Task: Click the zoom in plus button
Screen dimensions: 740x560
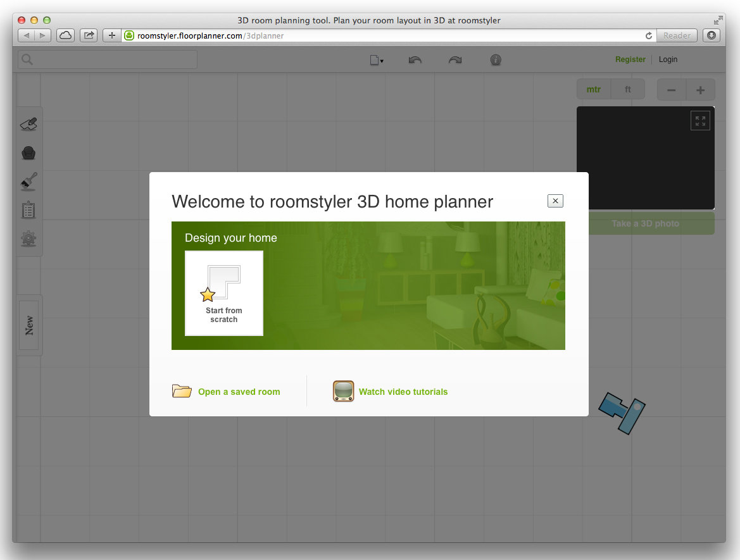Action: pos(700,90)
